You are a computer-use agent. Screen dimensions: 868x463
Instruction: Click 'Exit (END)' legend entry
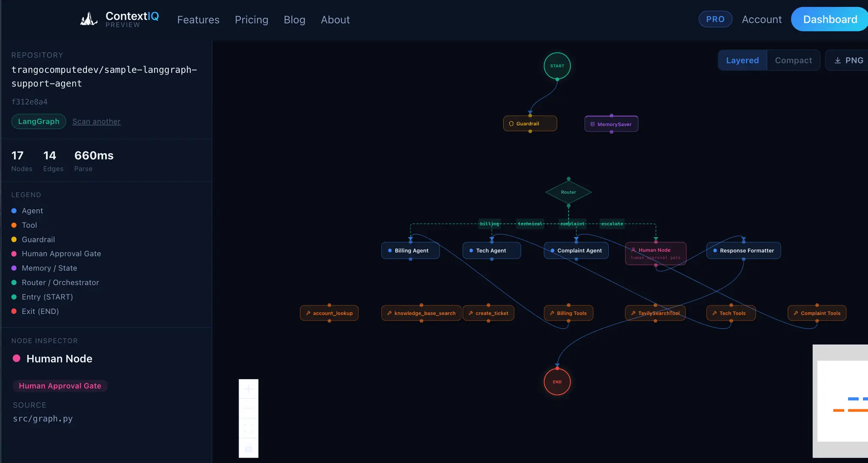point(35,311)
